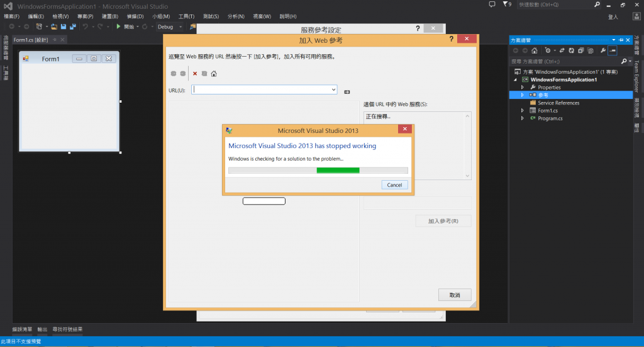Viewport: 644px width, 347px height.
Task: Click the Go arrow next to URL field
Action: pyautogui.click(x=347, y=92)
